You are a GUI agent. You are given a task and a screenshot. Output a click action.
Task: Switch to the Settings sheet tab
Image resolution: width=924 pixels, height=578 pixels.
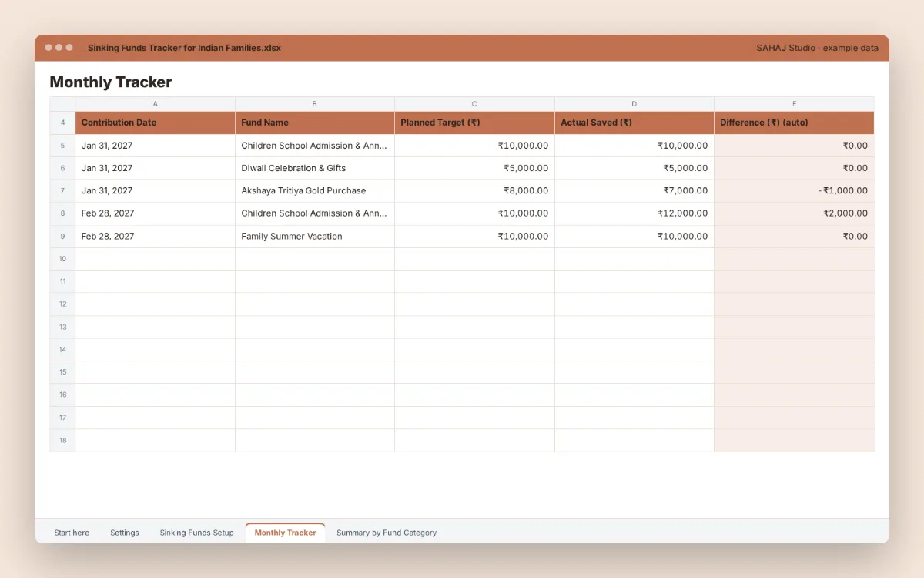[x=125, y=533]
